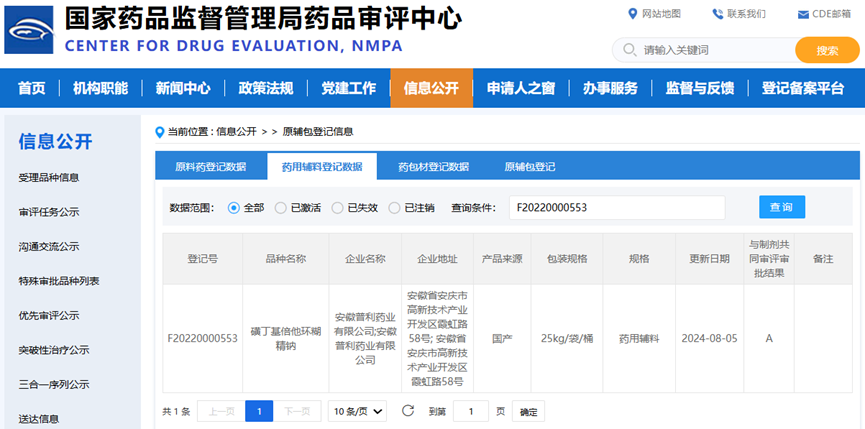Click the 查询条件 input field
This screenshot has width=865, height=429.
click(x=616, y=207)
